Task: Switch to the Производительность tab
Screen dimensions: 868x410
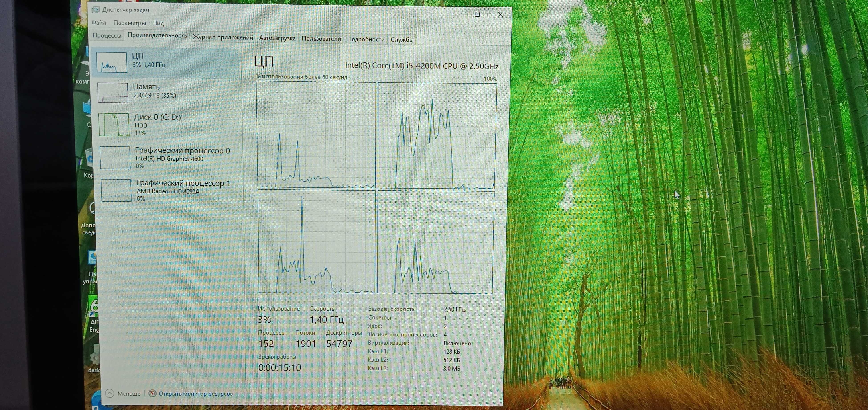Action: (157, 35)
